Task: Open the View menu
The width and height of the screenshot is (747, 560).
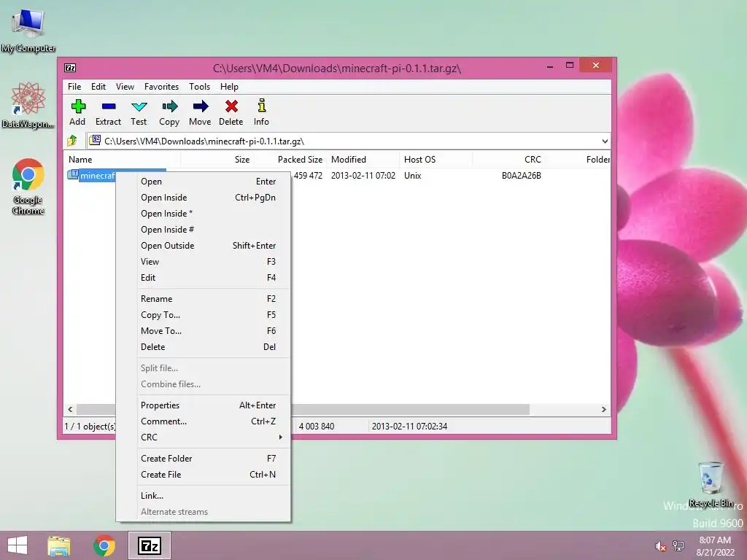Action: pyautogui.click(x=125, y=87)
